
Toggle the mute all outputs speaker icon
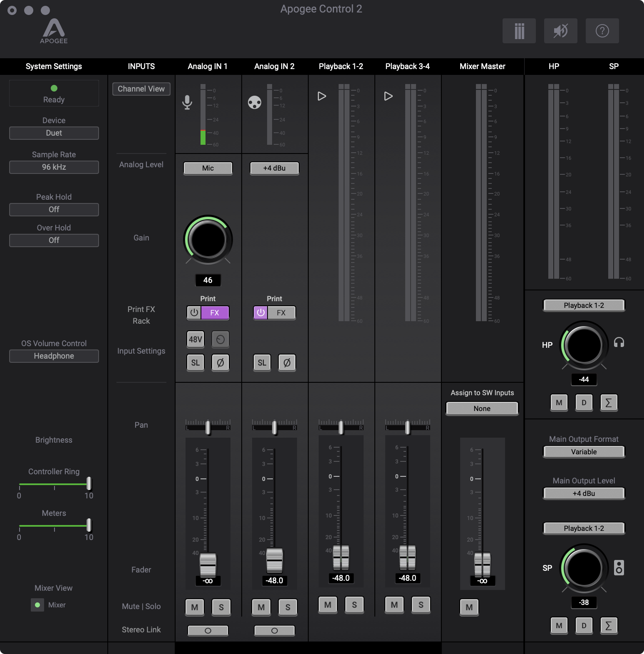560,31
